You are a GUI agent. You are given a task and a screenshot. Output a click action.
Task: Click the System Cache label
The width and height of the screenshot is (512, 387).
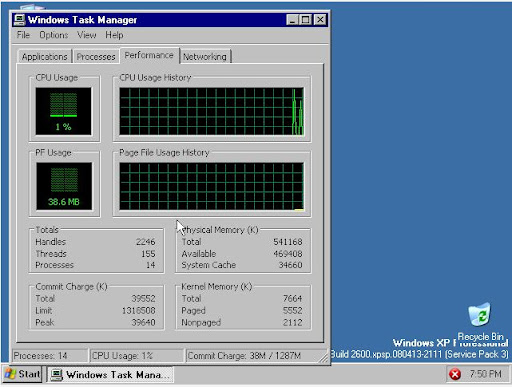coord(209,265)
